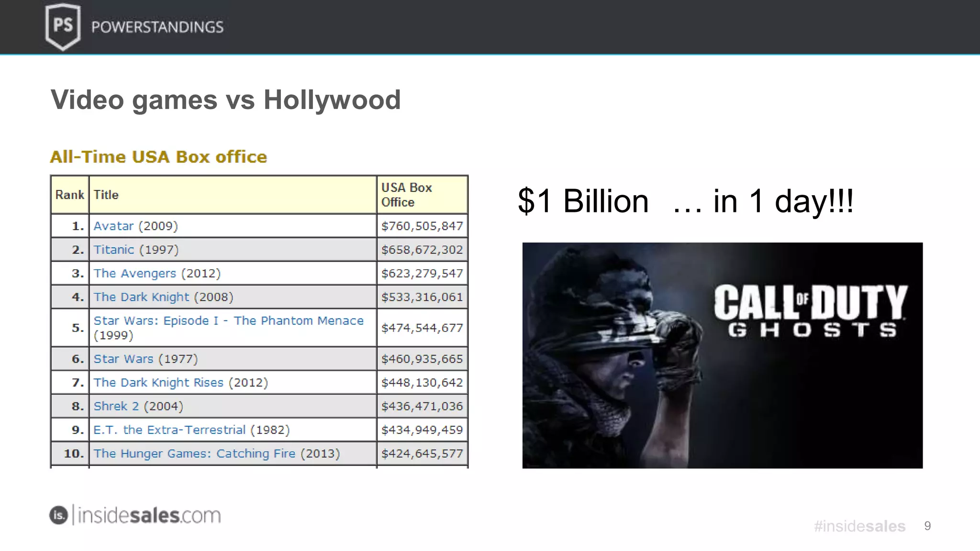Click the Rank column header
Viewport: 980px width, 551px height.
69,195
